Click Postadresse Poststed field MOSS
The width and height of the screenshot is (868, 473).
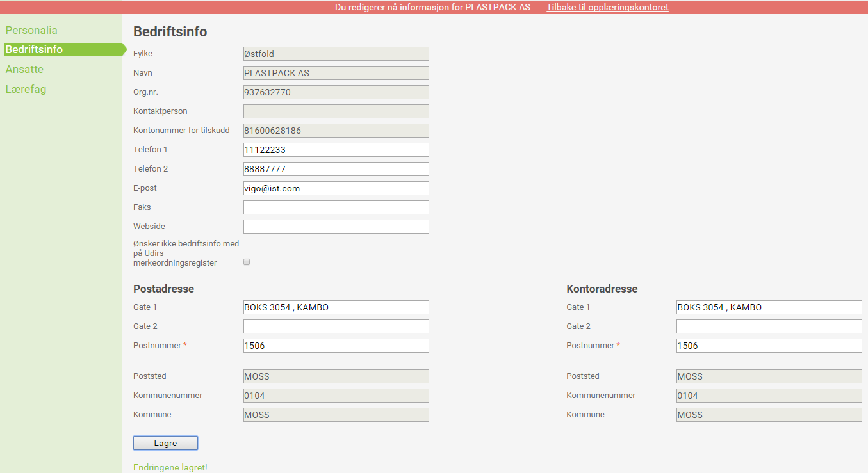point(336,376)
